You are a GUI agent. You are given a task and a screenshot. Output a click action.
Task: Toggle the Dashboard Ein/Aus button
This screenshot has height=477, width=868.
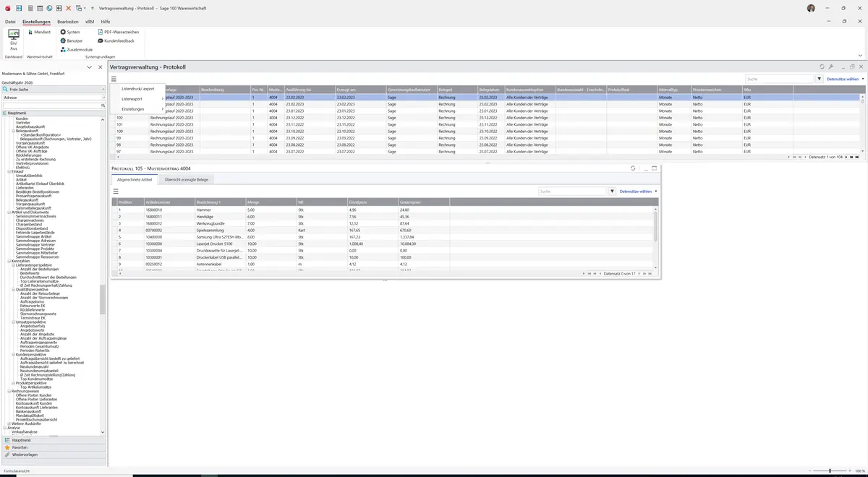(13, 39)
